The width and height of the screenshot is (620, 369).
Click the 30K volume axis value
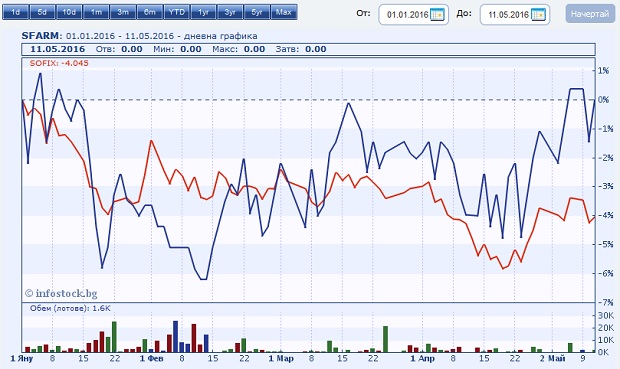click(x=606, y=316)
